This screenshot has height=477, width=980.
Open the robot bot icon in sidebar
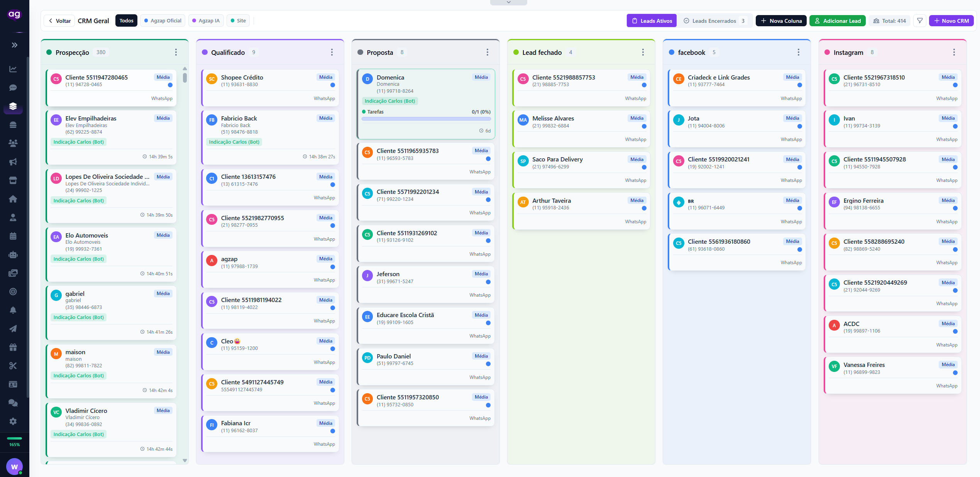coord(13,255)
